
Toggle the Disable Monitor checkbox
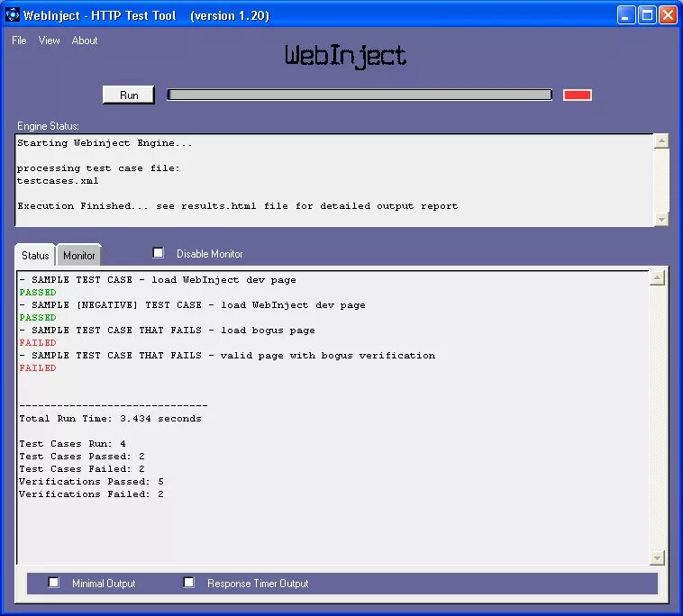tap(158, 253)
